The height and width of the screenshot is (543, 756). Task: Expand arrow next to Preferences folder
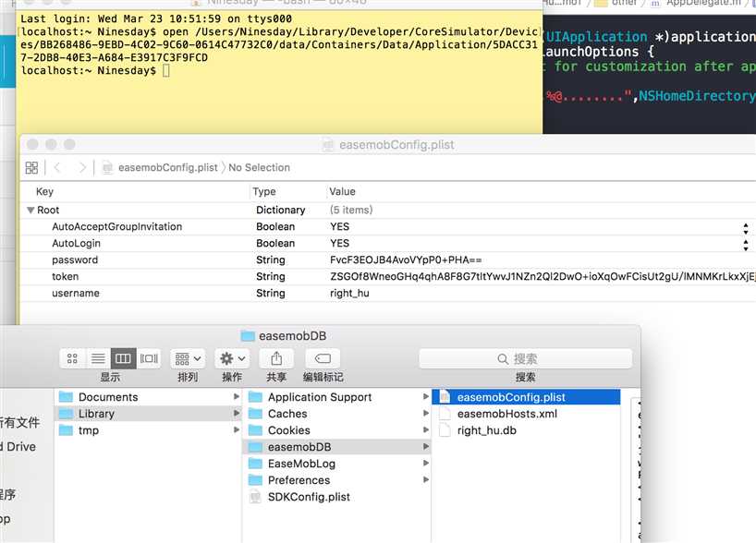pyautogui.click(x=426, y=480)
